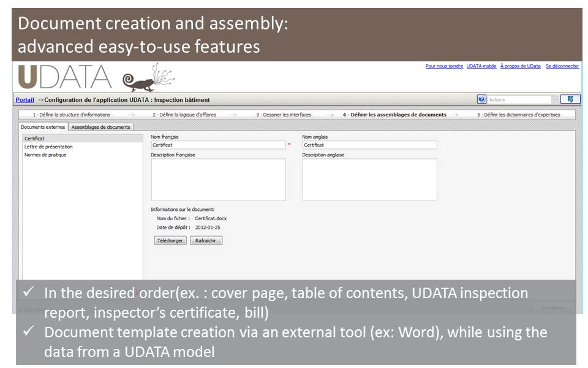
Task: Select Lettre de présentation in document list
Action: [48, 147]
